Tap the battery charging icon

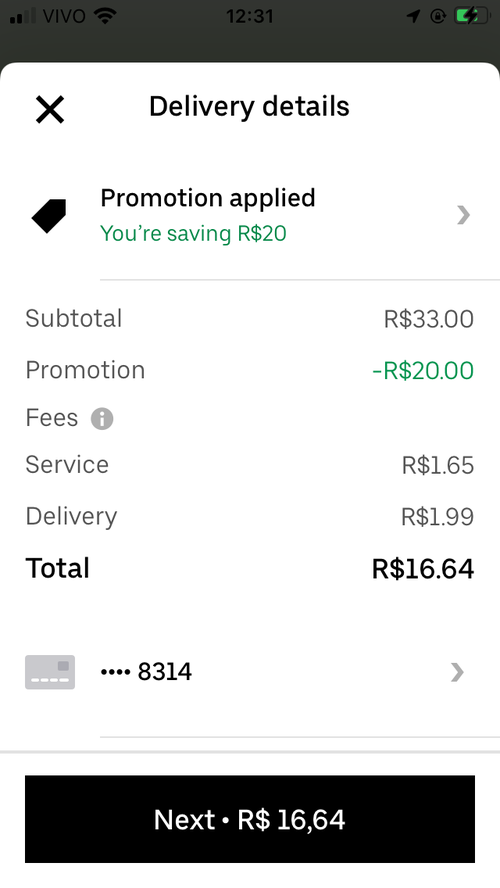point(473,16)
